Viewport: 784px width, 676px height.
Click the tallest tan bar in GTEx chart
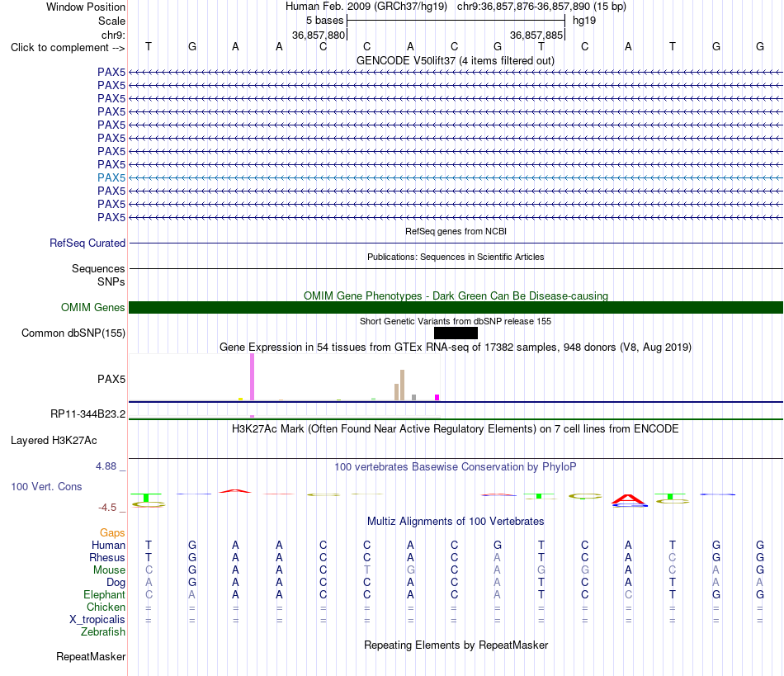click(402, 385)
